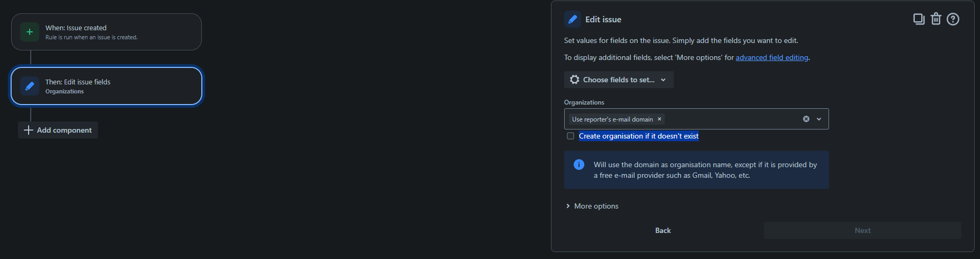Enable 'Create organisation if it doesn't exist' checkbox
This screenshot has height=259, width=980.
click(571, 136)
